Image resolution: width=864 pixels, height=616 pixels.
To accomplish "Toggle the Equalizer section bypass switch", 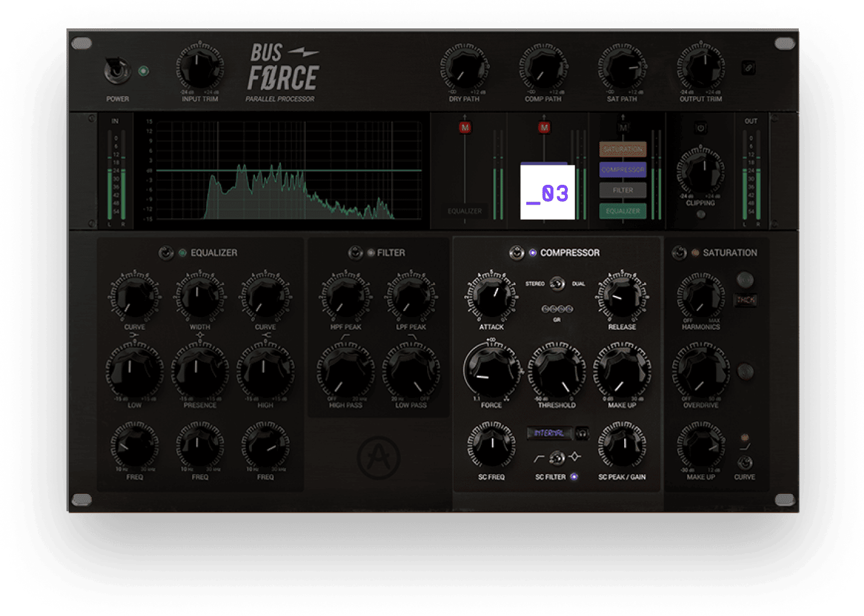I will tap(166, 253).
